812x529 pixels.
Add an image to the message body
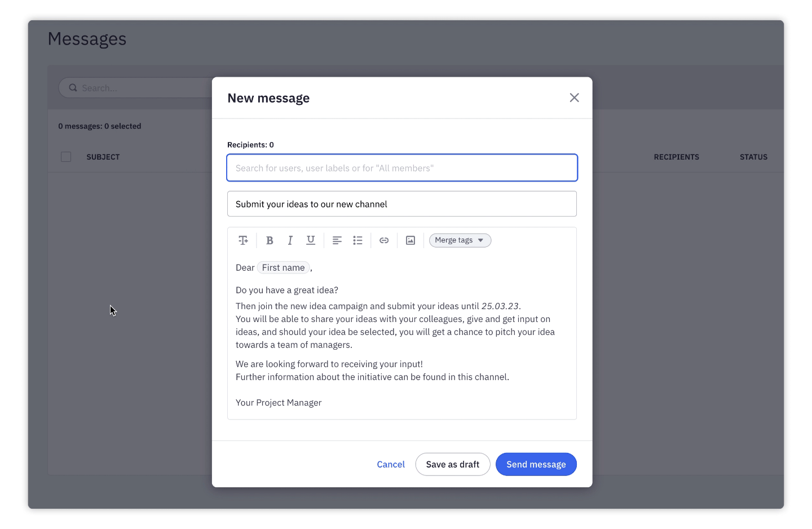[x=410, y=240]
